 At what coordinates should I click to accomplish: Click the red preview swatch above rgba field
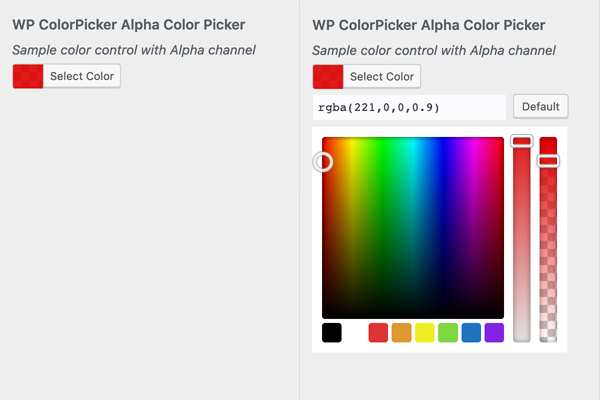[x=328, y=76]
